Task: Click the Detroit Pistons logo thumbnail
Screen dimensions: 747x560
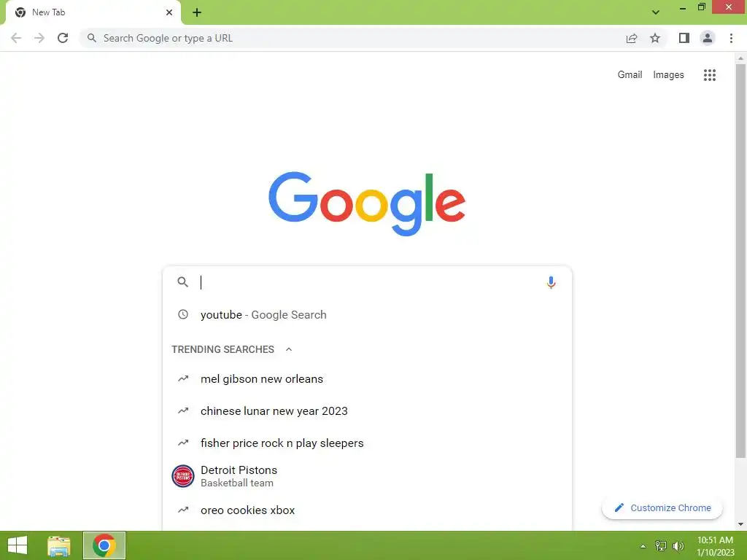Action: 183,476
